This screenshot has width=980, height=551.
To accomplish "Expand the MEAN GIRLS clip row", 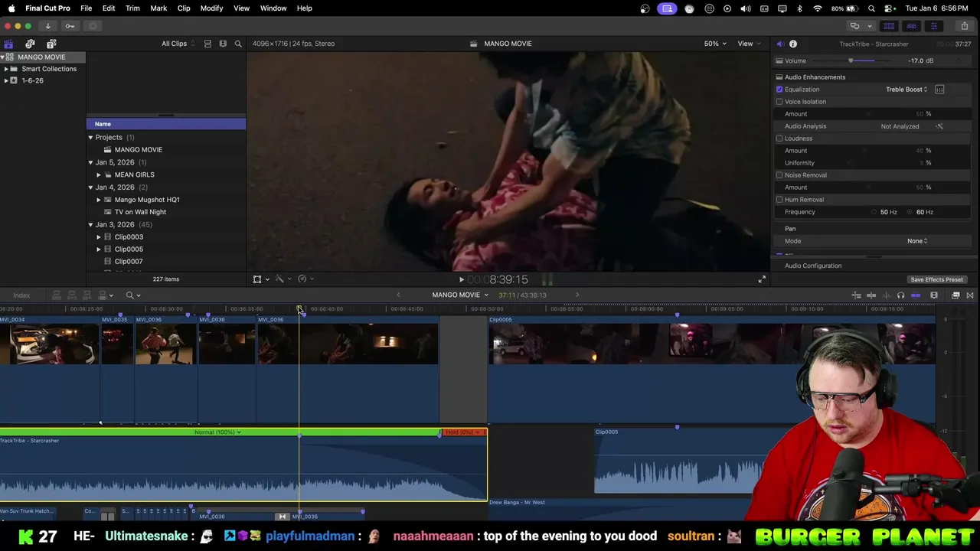I will pyautogui.click(x=99, y=174).
